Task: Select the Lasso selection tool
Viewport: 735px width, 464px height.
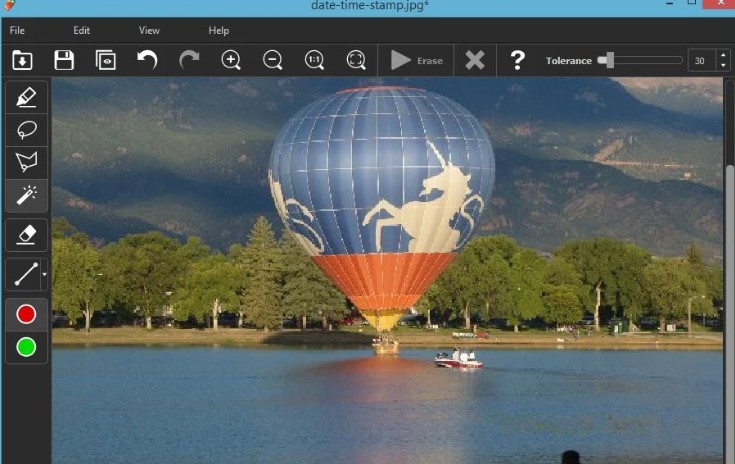Action: point(27,130)
